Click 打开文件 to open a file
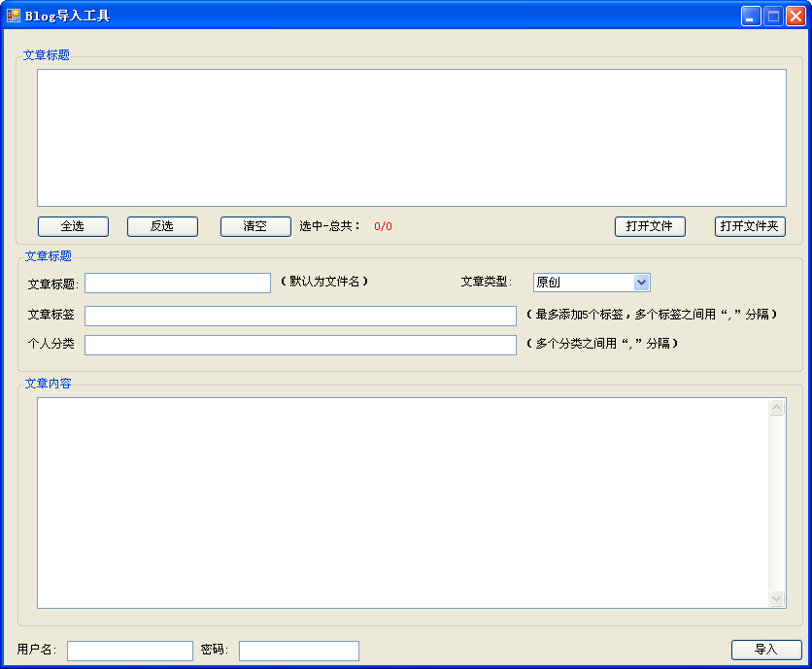The width and height of the screenshot is (812, 669). pyautogui.click(x=649, y=226)
